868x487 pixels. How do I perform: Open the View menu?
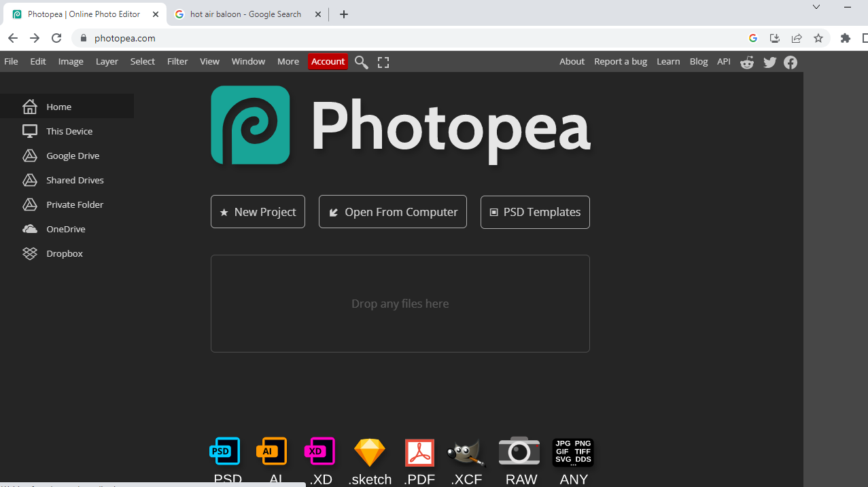(209, 61)
